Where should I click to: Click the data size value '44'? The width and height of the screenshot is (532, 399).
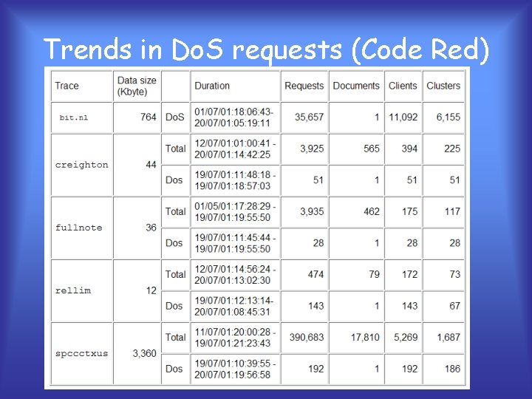151,165
